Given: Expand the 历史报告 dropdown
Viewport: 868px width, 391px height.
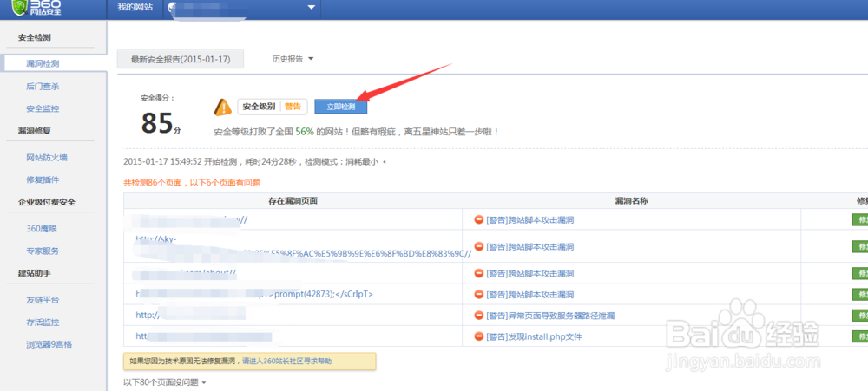Looking at the screenshot, I should click(x=293, y=59).
